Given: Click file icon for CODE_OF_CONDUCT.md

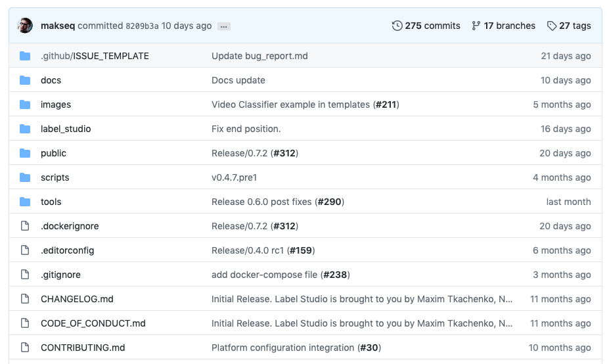Looking at the screenshot, I should pos(25,323).
